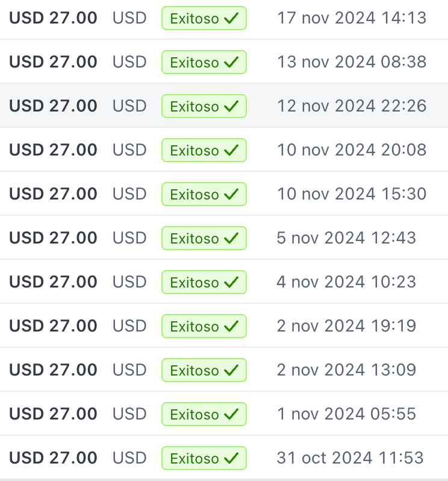
Task: Click the date 4 nov 2024 10:23
Action: [346, 282]
